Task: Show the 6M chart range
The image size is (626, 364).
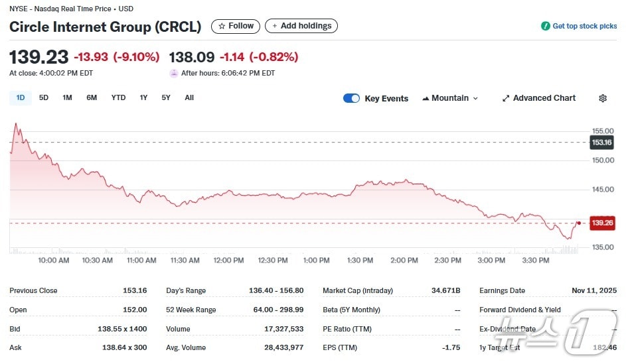Action: coord(92,98)
